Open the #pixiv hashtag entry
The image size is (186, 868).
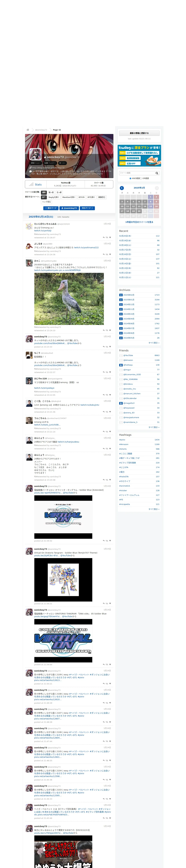(x=122, y=440)
